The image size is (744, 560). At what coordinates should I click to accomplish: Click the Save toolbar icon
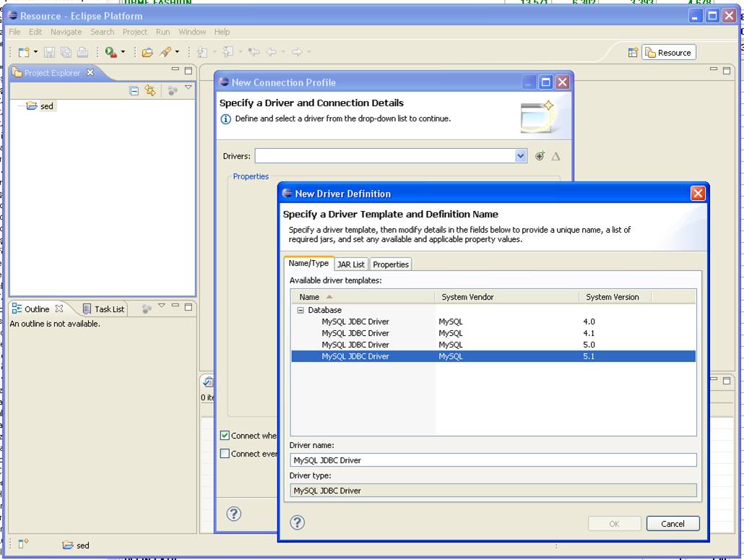(x=49, y=52)
